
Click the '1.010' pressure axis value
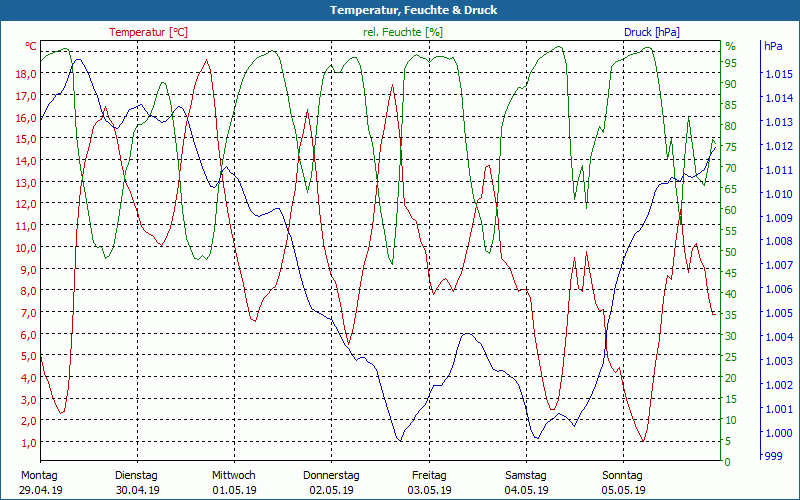point(779,194)
